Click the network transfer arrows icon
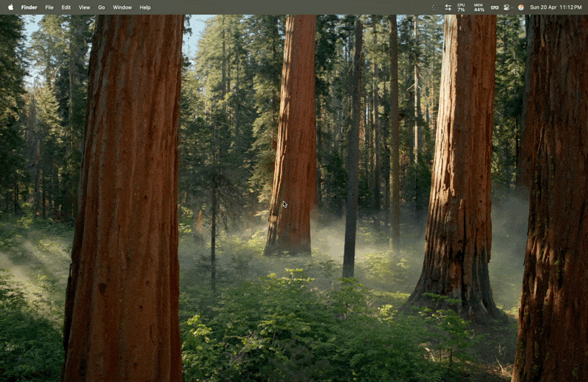The image size is (588, 382). (x=448, y=7)
